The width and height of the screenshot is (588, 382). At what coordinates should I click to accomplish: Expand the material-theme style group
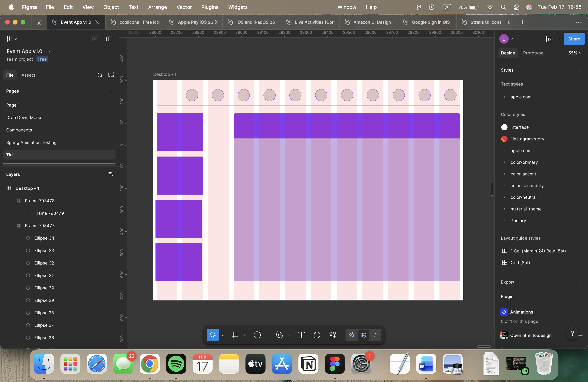(504, 209)
